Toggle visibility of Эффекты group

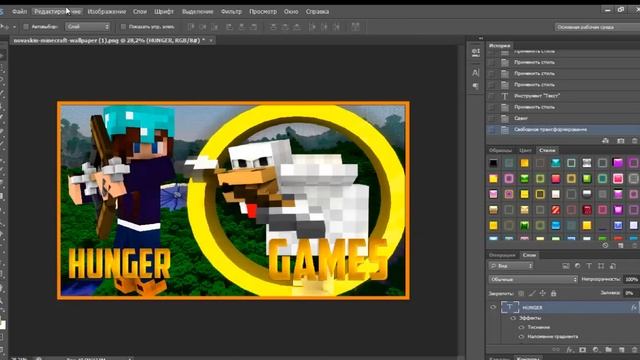[513, 318]
